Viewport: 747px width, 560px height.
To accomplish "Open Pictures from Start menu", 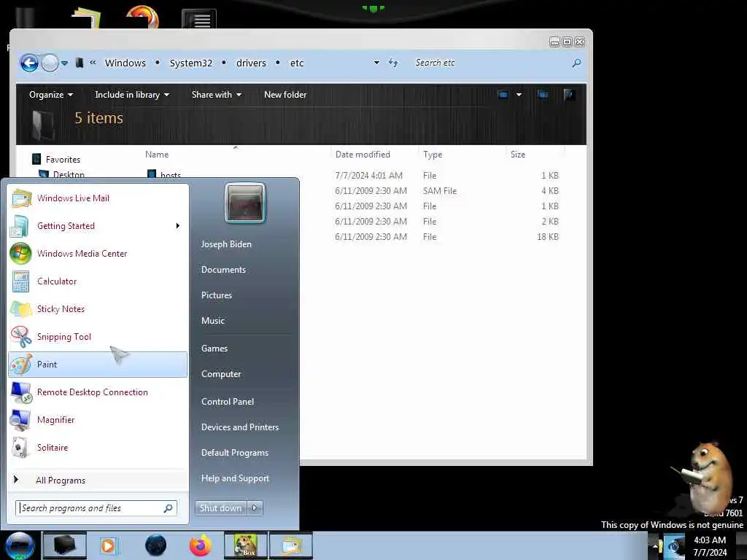I will (x=217, y=295).
